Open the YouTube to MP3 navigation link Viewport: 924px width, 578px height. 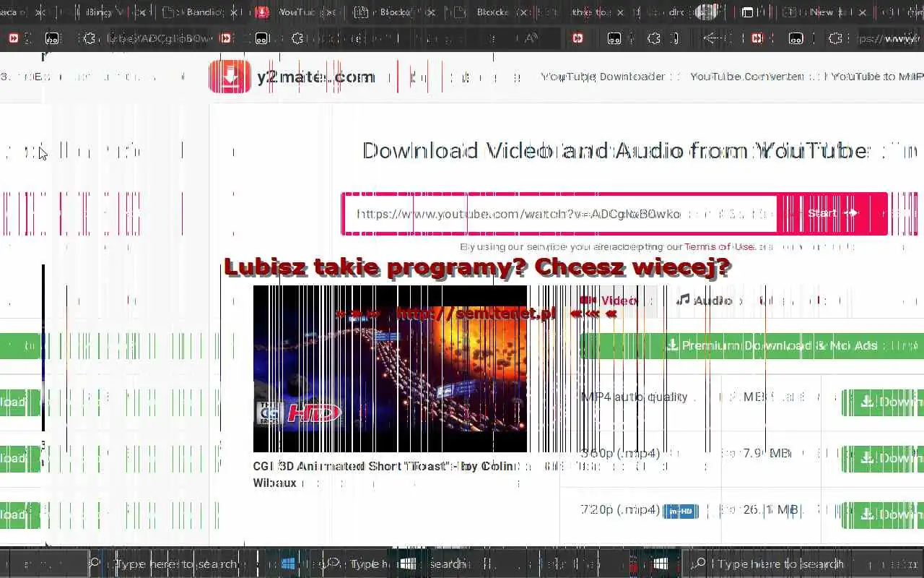click(x=877, y=77)
